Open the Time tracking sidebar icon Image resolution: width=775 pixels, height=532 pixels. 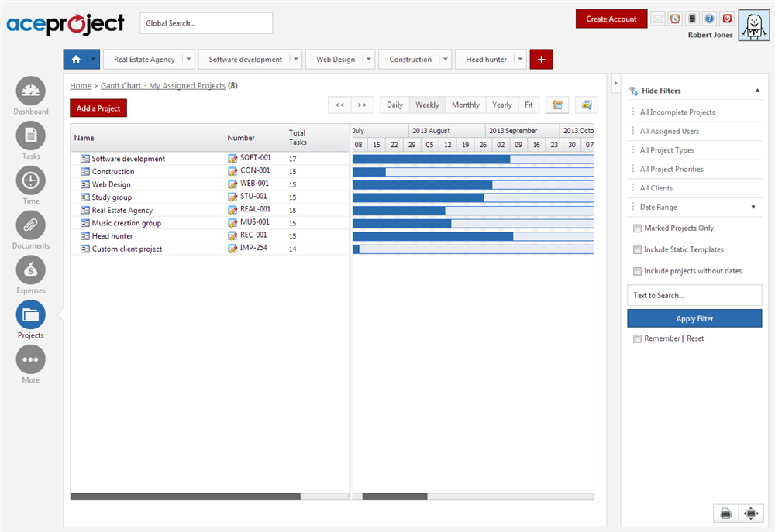pos(30,179)
